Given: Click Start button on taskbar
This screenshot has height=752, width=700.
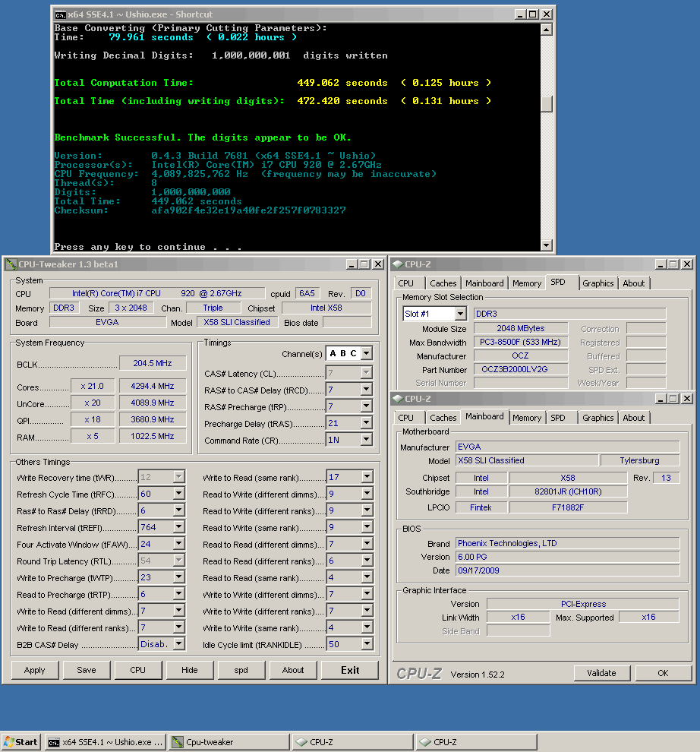Looking at the screenshot, I should [21, 742].
